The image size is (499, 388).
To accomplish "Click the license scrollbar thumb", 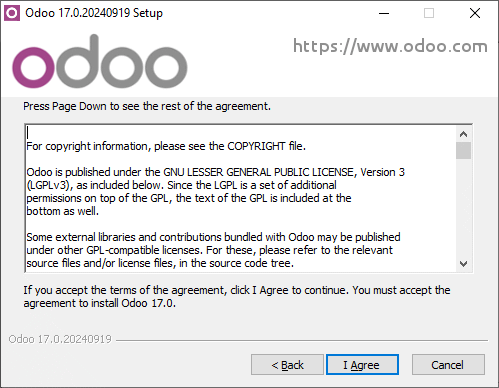I will [463, 150].
